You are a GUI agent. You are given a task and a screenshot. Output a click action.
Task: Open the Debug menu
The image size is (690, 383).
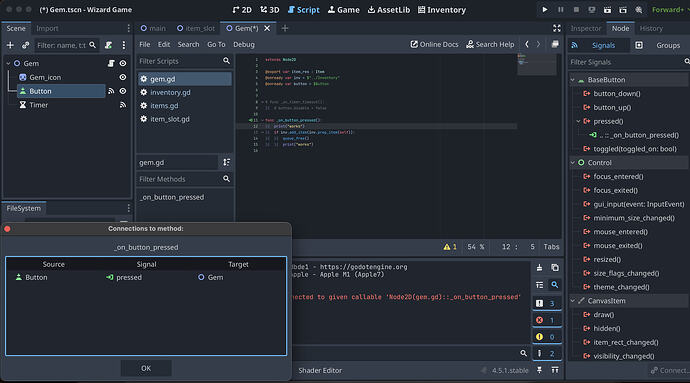[x=244, y=44]
